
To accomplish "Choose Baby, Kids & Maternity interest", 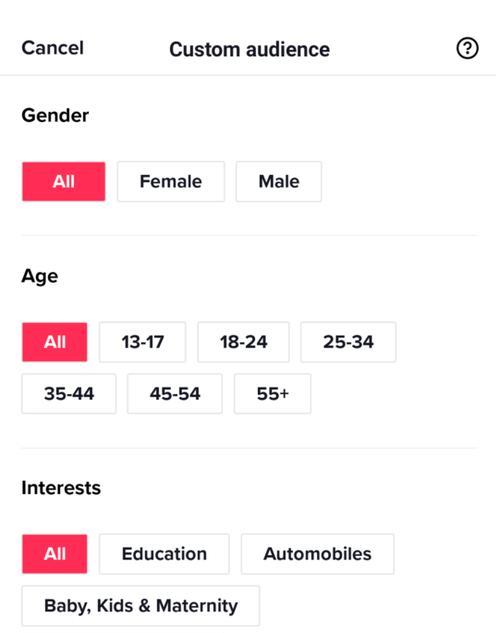I will click(141, 606).
